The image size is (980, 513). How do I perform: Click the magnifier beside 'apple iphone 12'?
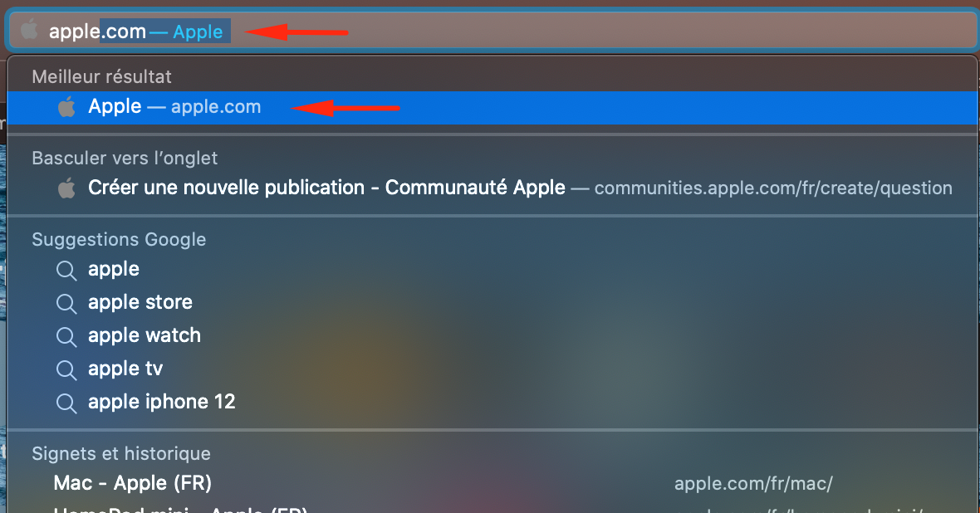tap(67, 403)
